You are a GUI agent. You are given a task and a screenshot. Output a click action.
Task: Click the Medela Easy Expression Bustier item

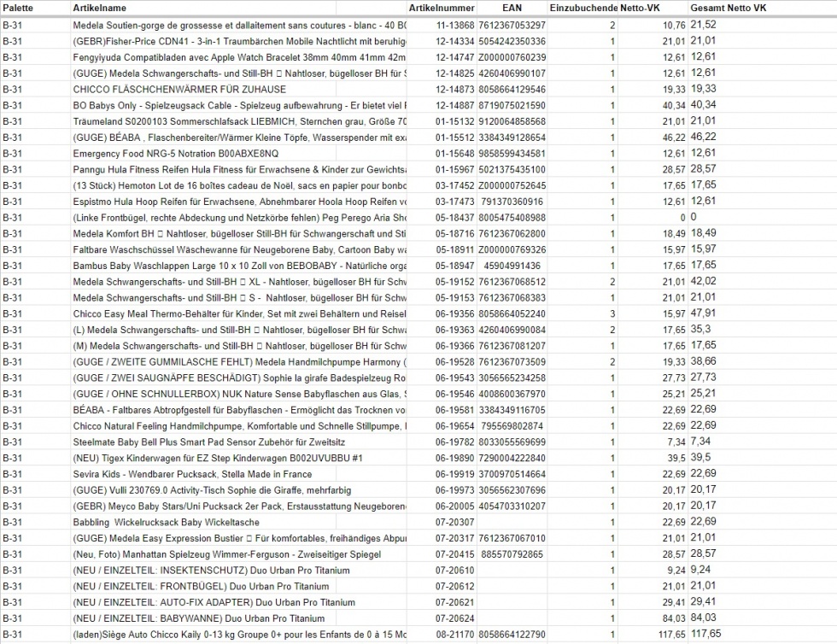point(239,538)
